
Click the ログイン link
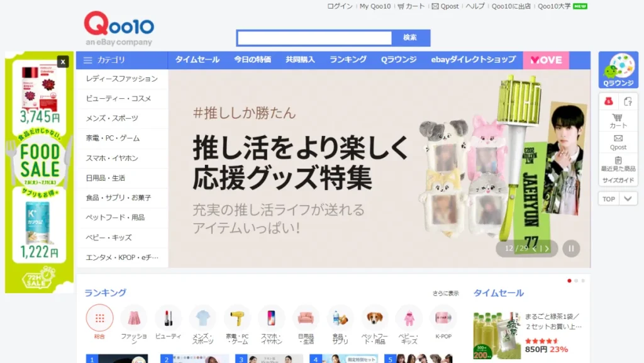[x=340, y=6]
